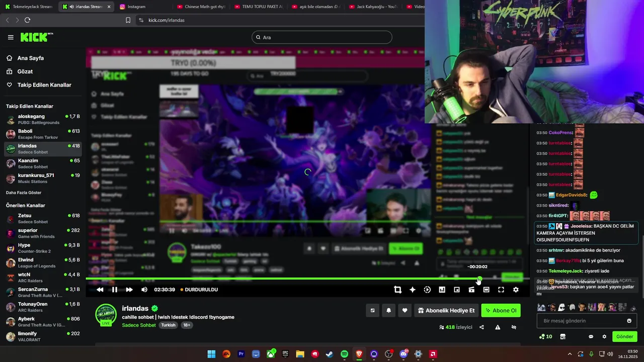
Task: Click the sparkle icon in player controls
Action: 413,290
